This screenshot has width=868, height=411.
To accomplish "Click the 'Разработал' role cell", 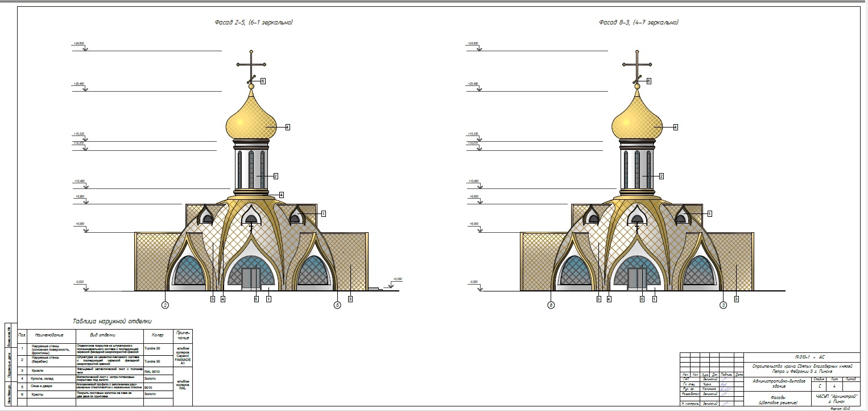I will (x=691, y=393).
